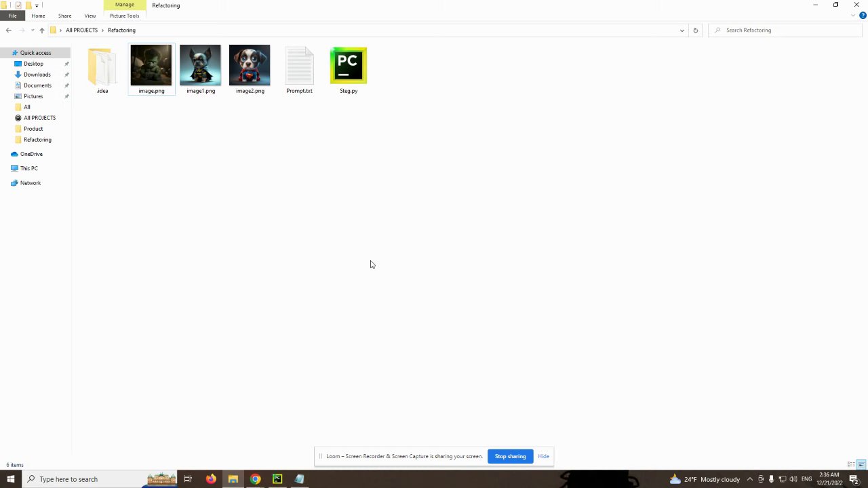Open network settings tray icon

tap(782, 479)
